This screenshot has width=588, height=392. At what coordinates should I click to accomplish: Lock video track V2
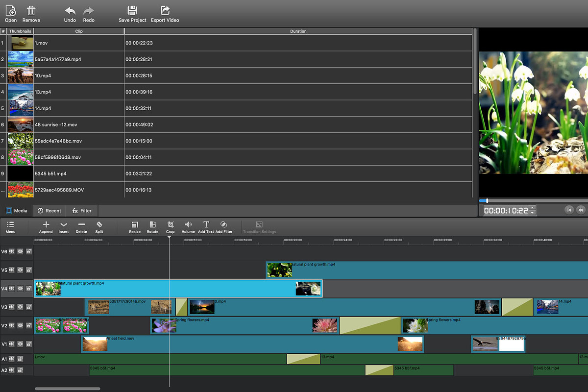[x=29, y=325]
